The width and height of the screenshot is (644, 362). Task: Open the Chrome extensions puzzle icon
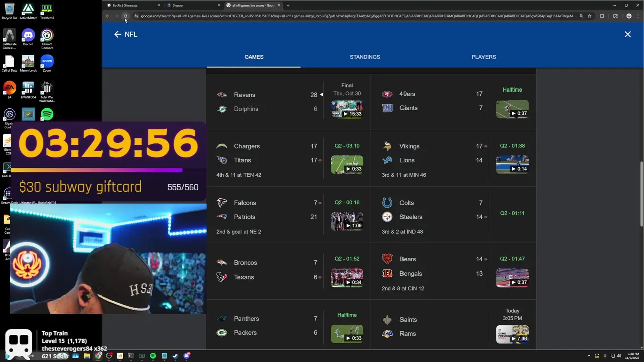pyautogui.click(x=602, y=16)
